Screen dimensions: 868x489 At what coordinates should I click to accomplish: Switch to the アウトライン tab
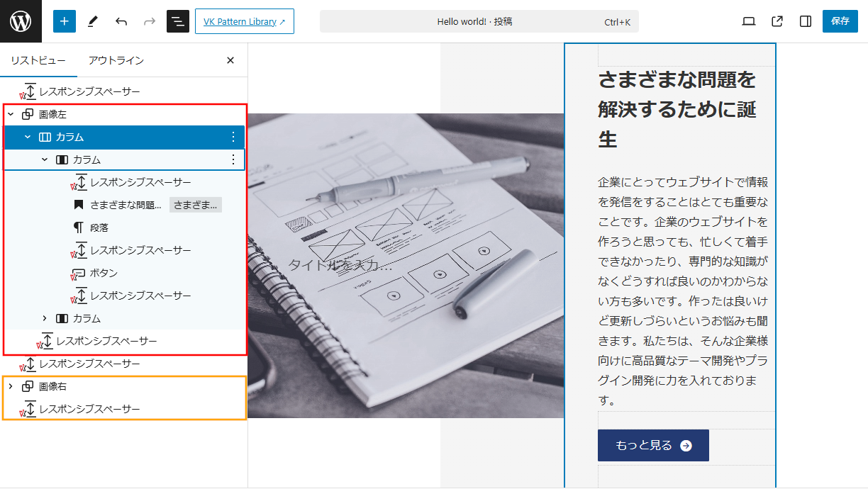coord(116,60)
